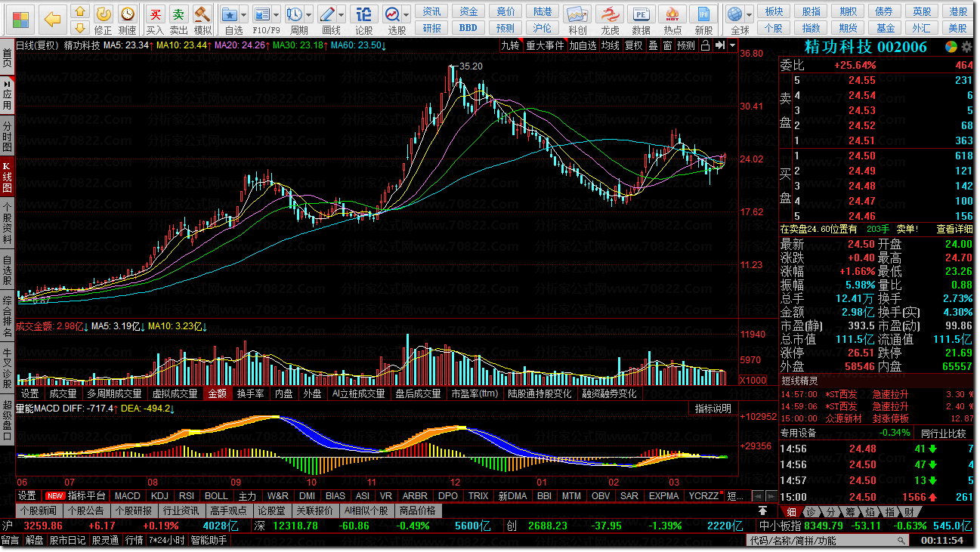Open the 数据 PE data icon
The height and width of the screenshot is (552, 980).
click(641, 14)
